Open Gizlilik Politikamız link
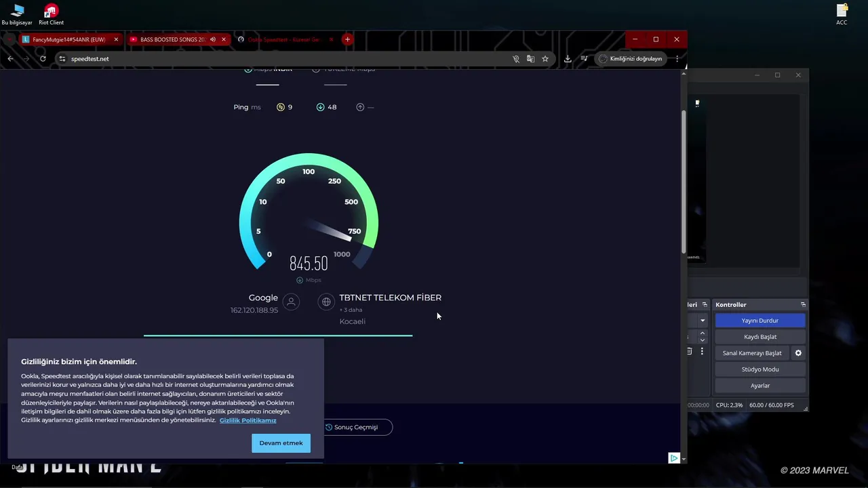The image size is (868, 488). 248,420
